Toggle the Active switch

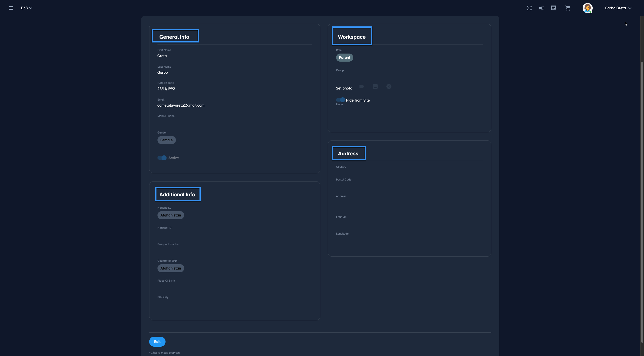(162, 158)
